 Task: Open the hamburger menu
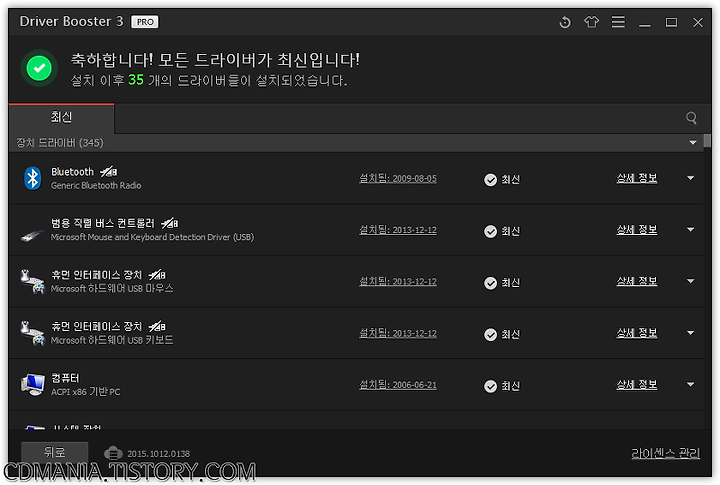(618, 22)
